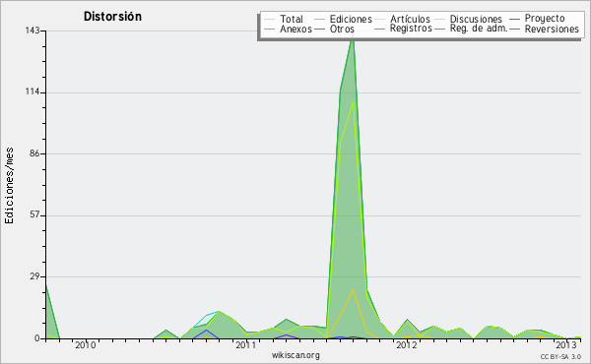591x364 pixels.
Task: Click the 86 y-axis value
Action: tap(34, 153)
